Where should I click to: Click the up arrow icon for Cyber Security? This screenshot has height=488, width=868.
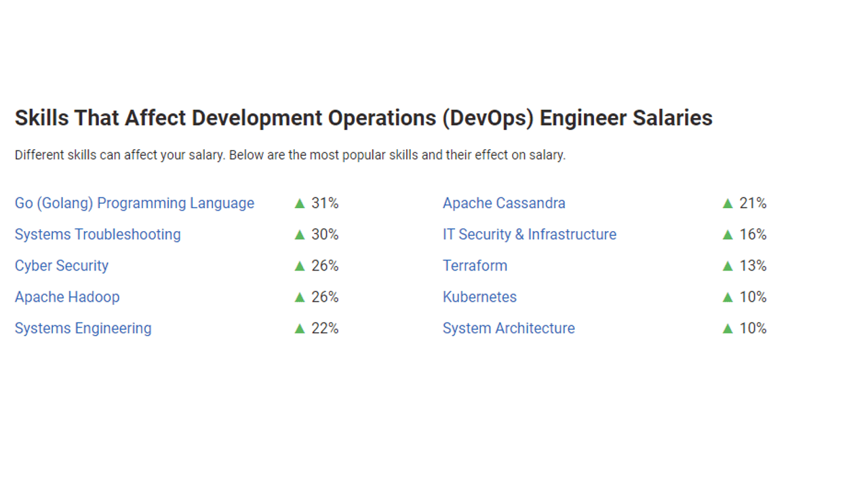pos(300,266)
